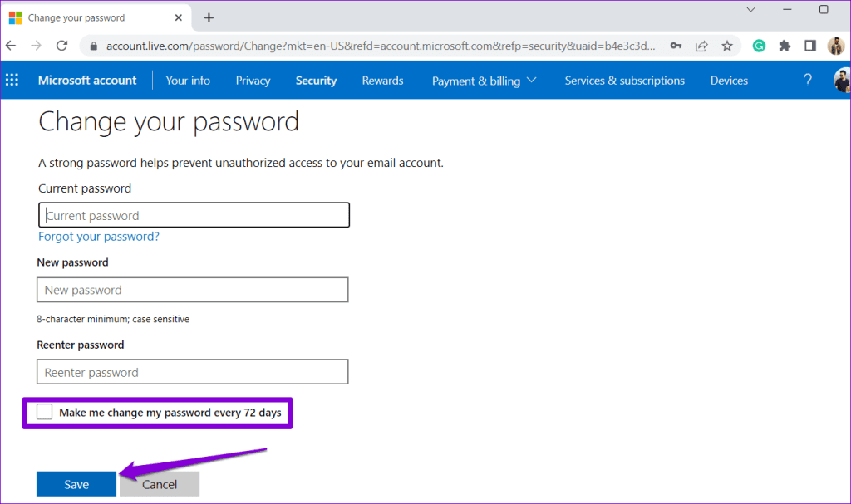Follow the Forgot your password link
This screenshot has height=504, width=851.
99,237
